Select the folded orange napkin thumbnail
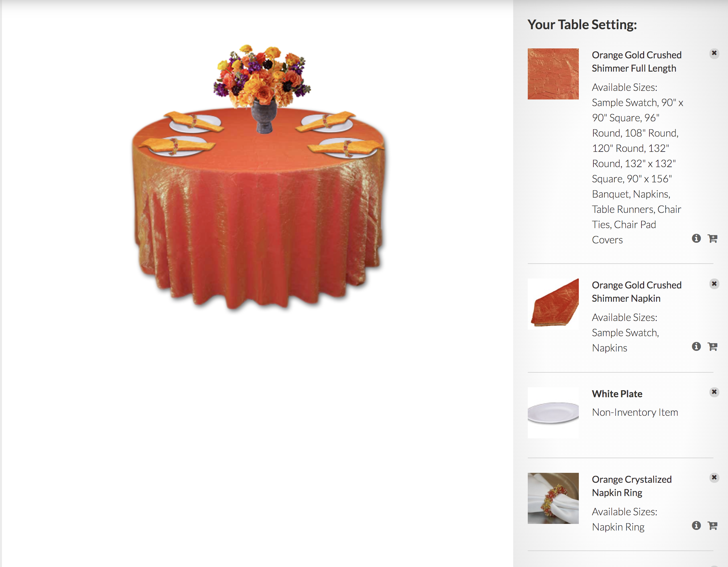The image size is (728, 567). pyautogui.click(x=553, y=304)
